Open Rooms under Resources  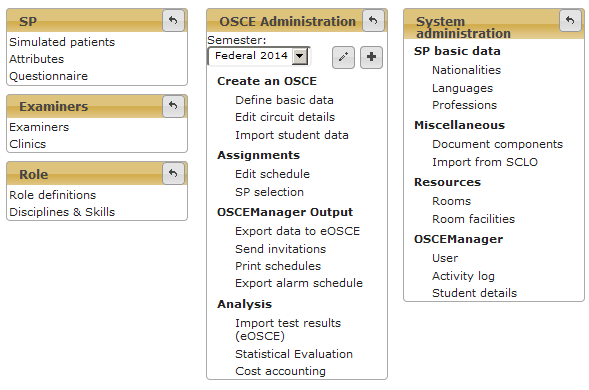click(451, 201)
